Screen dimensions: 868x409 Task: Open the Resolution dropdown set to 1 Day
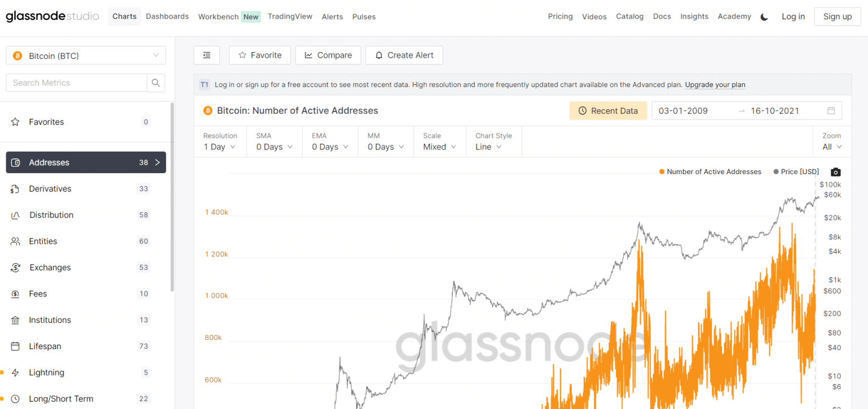(x=220, y=147)
